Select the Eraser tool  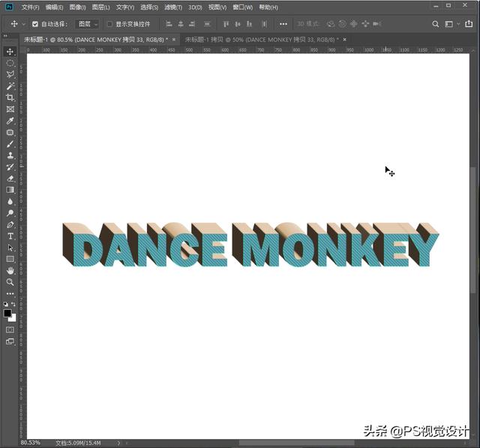[x=10, y=179]
